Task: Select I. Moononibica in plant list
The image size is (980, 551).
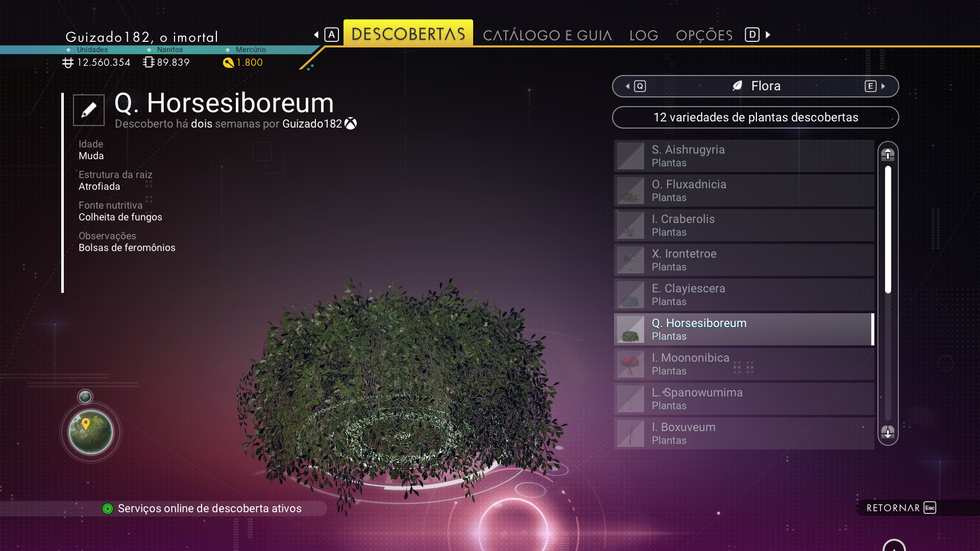Action: coord(744,364)
